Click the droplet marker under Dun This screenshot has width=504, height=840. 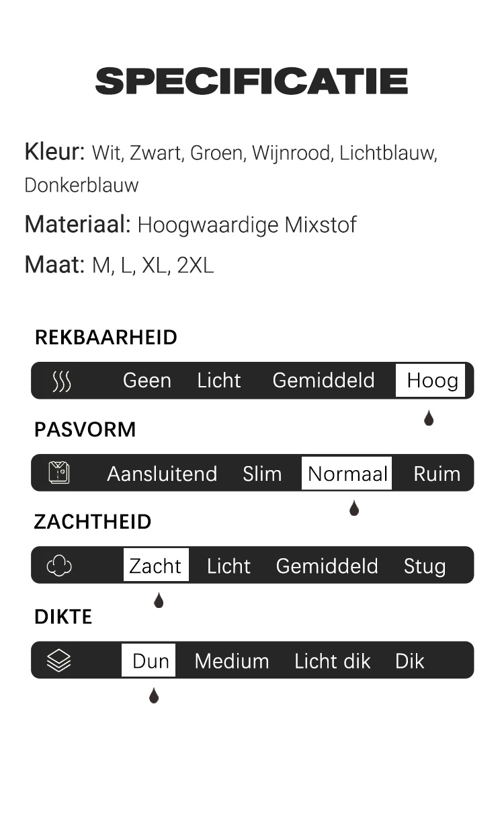click(x=154, y=695)
